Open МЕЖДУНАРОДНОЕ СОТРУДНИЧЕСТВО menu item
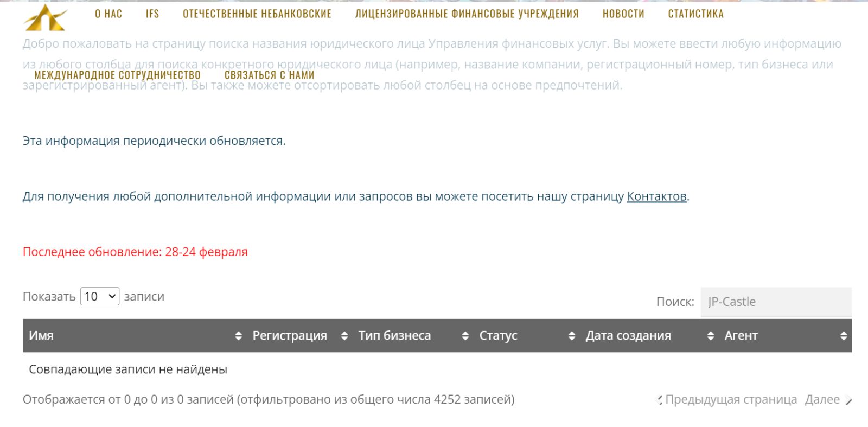This screenshot has width=868, height=427. tap(118, 75)
